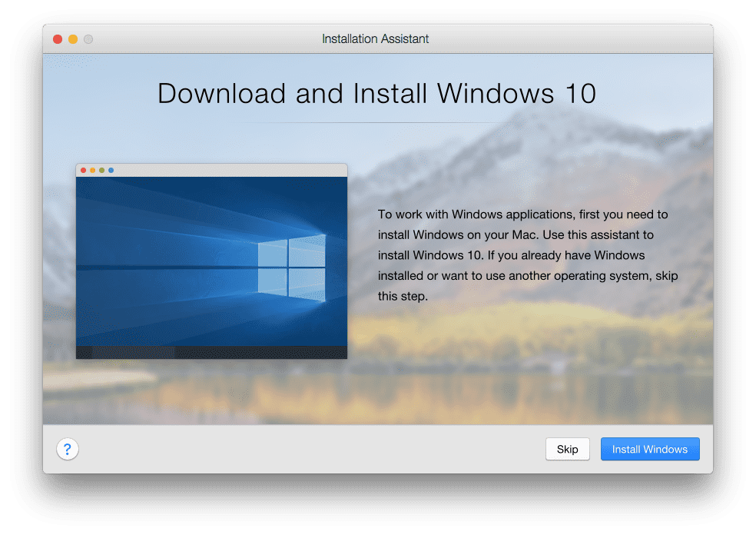This screenshot has width=756, height=535.
Task: Click the Download and Install Windows 10 heading
Action: (376, 93)
